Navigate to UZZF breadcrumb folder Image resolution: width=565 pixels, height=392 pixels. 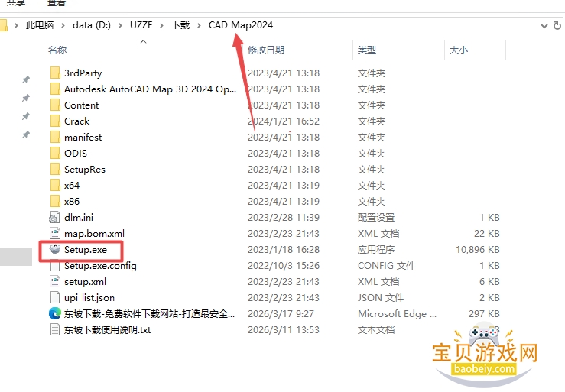click(141, 25)
